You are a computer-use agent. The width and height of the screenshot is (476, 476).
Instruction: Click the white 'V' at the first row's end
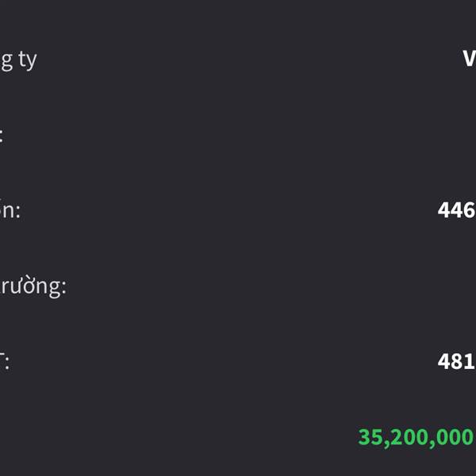(470, 58)
